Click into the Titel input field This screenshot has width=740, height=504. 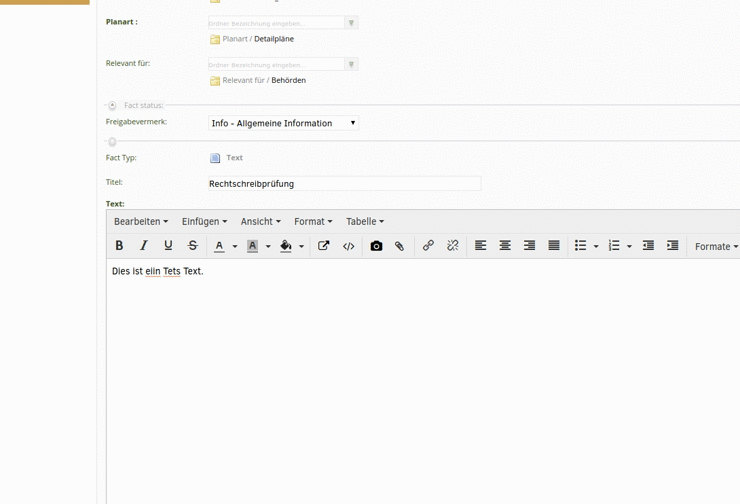pos(344,184)
